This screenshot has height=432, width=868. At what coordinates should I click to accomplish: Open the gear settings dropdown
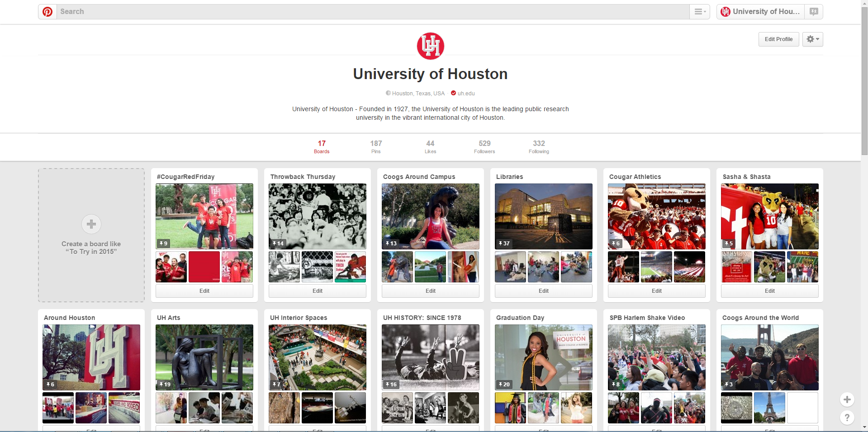(813, 39)
